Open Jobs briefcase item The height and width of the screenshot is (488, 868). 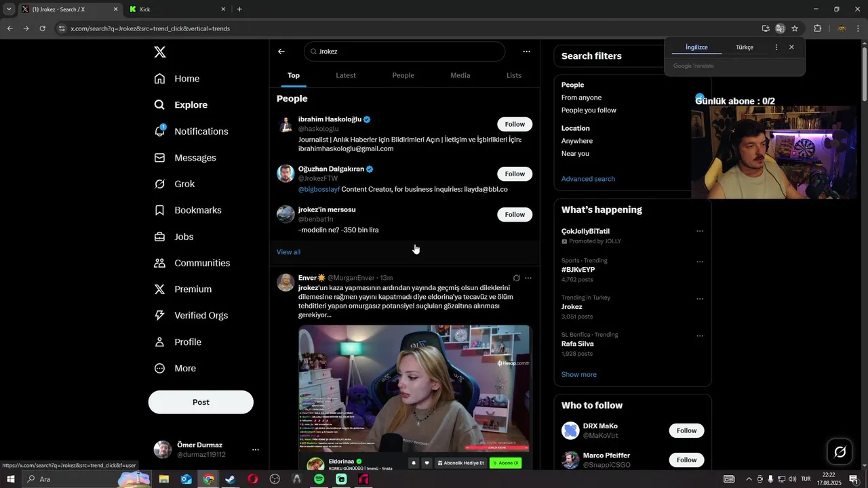point(174,237)
